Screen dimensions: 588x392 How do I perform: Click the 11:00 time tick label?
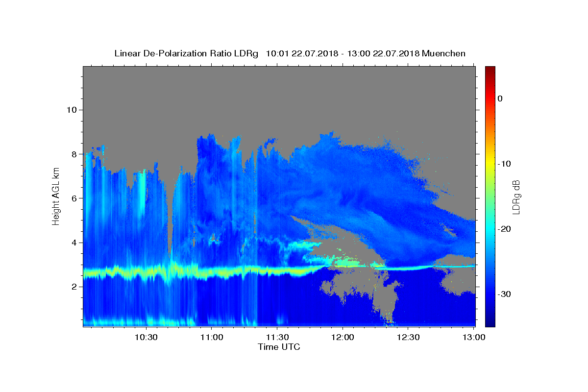[211, 337]
